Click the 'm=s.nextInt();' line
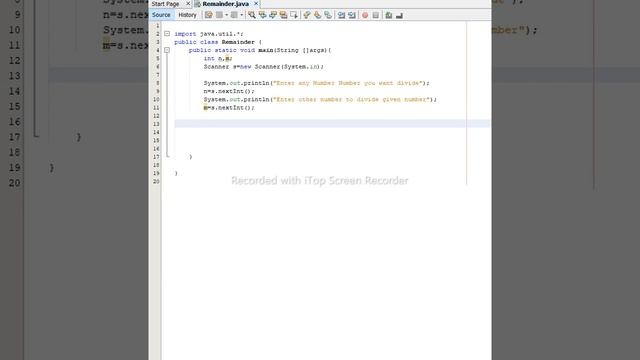 click(229, 108)
